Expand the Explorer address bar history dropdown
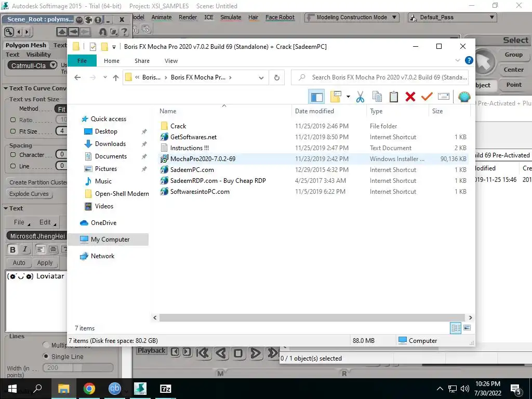532x399 pixels. coord(261,78)
